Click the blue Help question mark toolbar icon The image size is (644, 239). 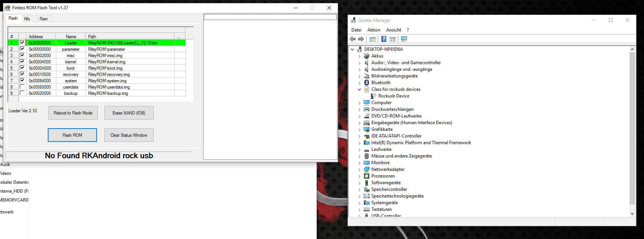[384, 39]
